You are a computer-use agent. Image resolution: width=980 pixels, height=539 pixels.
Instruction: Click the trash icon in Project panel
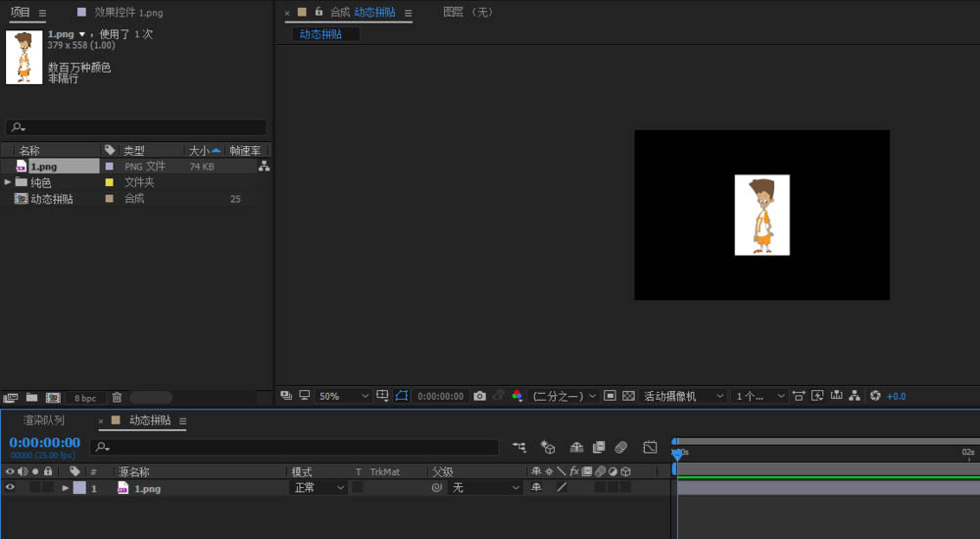[x=117, y=398]
